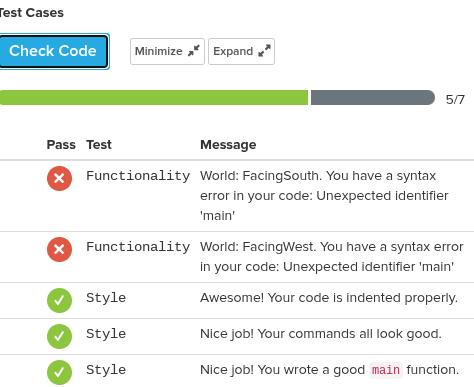Click the red fail icon for FacingWest test
Image resolution: width=474 pixels, height=387 pixels.
tap(59, 249)
